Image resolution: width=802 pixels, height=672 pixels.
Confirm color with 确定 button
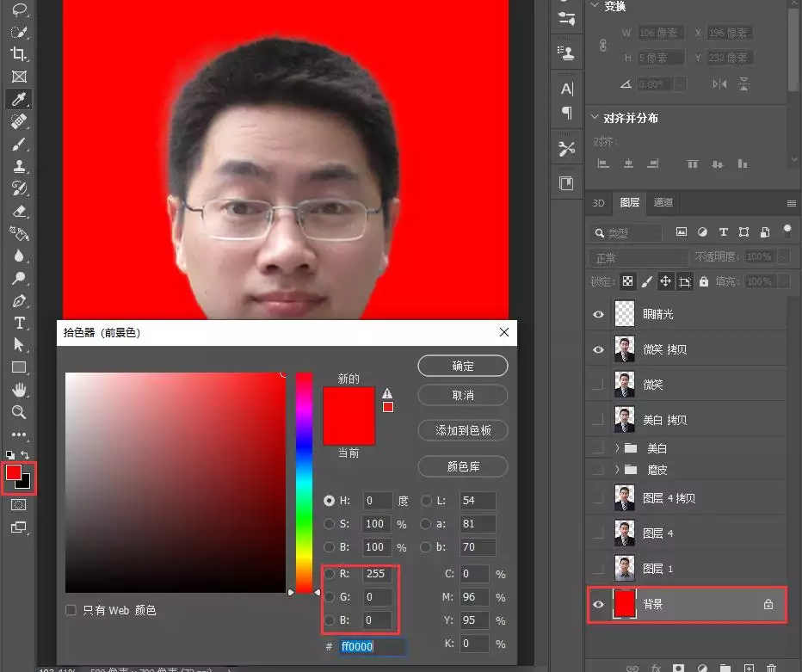(x=463, y=366)
